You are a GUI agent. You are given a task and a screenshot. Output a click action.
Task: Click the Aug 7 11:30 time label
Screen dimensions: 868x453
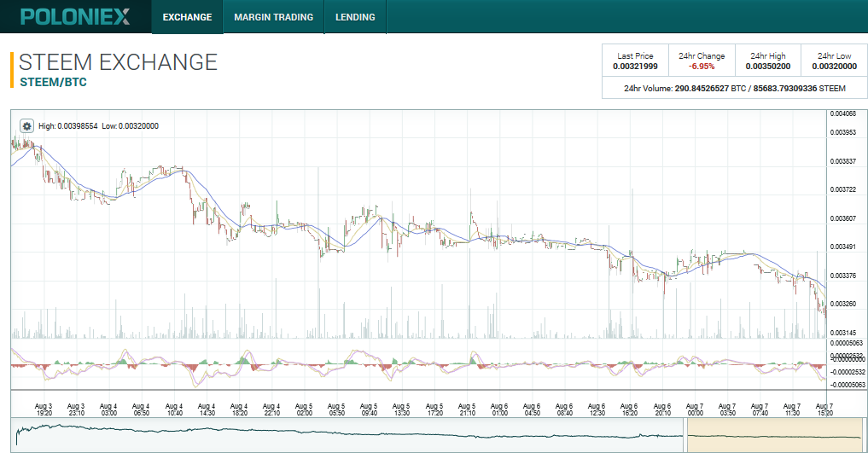coord(792,409)
